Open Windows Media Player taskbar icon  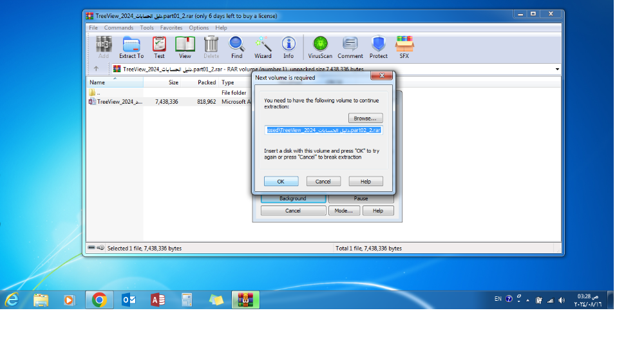coord(69,300)
